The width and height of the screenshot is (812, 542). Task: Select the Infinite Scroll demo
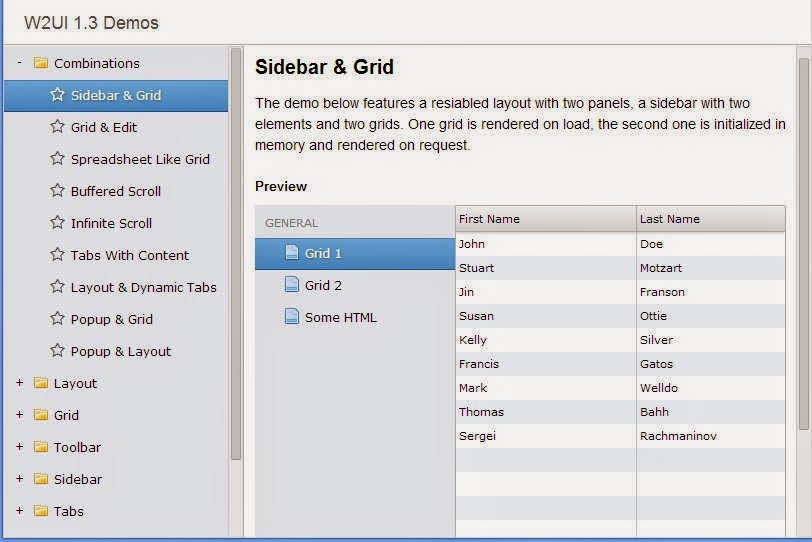point(116,223)
